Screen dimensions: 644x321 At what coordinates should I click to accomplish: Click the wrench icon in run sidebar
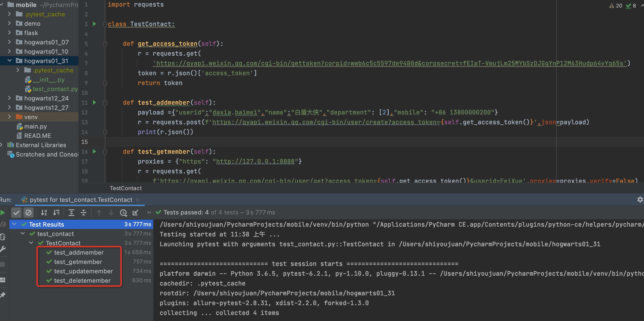3,249
